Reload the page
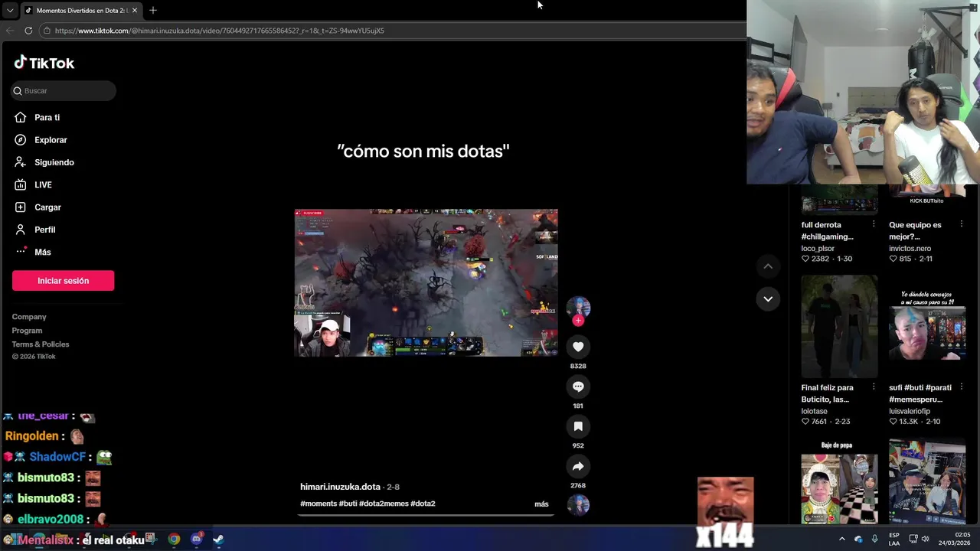 (x=28, y=31)
